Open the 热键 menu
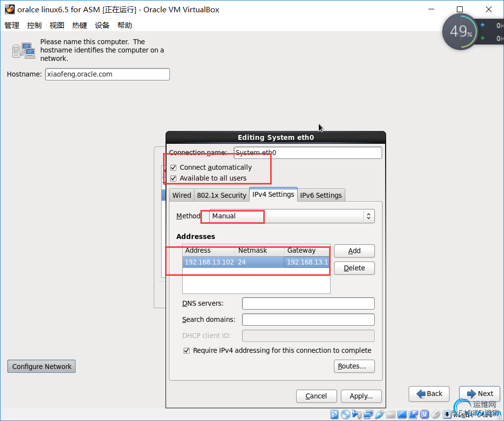Screen dimensions: 504x421 (80, 26)
